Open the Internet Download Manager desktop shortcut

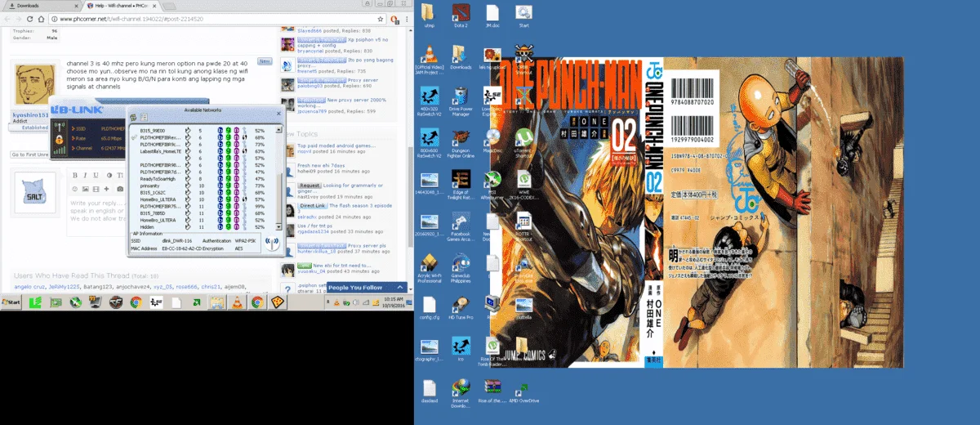tap(461, 394)
